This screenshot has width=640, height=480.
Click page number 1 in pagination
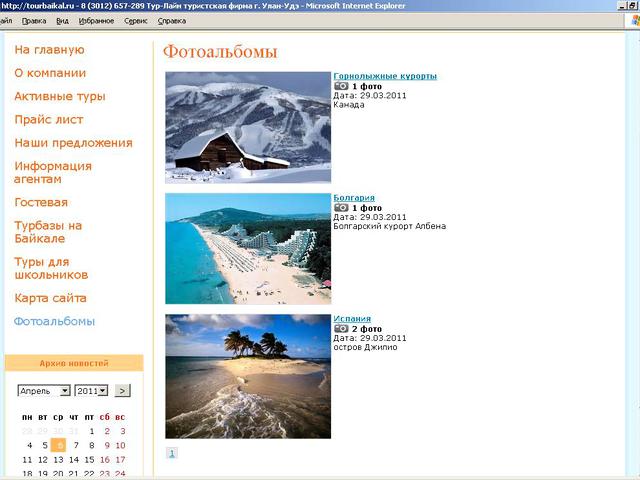tap(172, 453)
